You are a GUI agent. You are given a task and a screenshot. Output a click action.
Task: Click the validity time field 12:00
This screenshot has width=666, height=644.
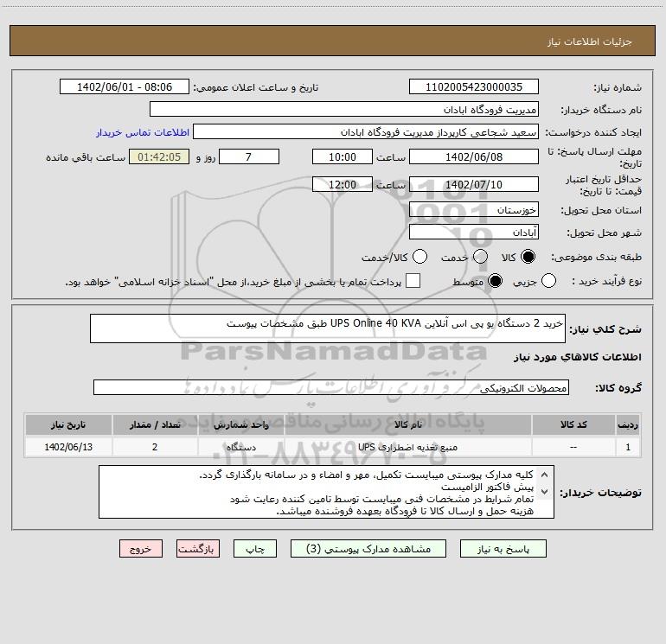pyautogui.click(x=343, y=184)
